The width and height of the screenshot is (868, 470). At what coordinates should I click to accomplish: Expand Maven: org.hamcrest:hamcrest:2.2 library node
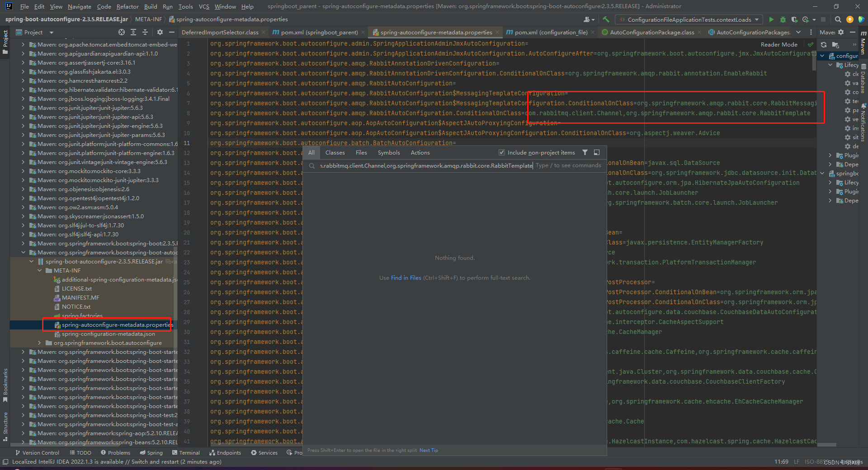click(23, 81)
